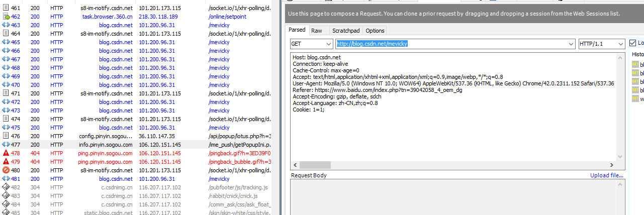This screenshot has width=644, height=215.
Task: Click the HTML icon of session 463
Action: [x=6, y=25]
